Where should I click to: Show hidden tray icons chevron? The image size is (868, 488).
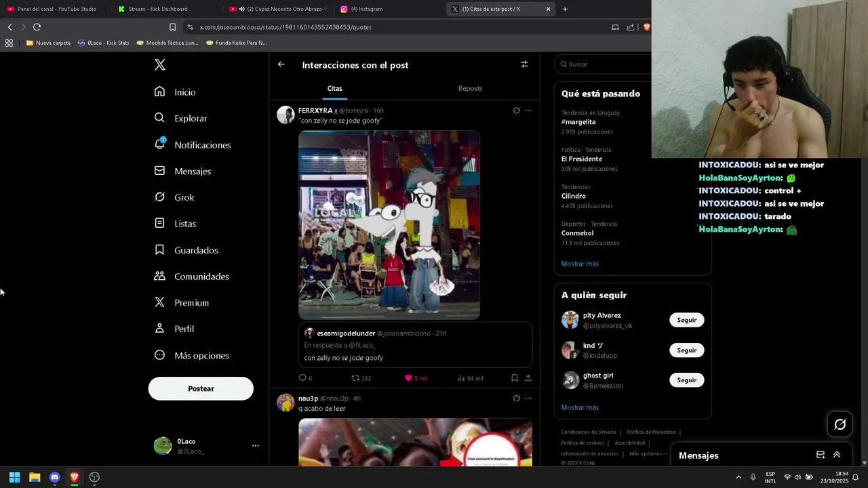click(x=738, y=477)
